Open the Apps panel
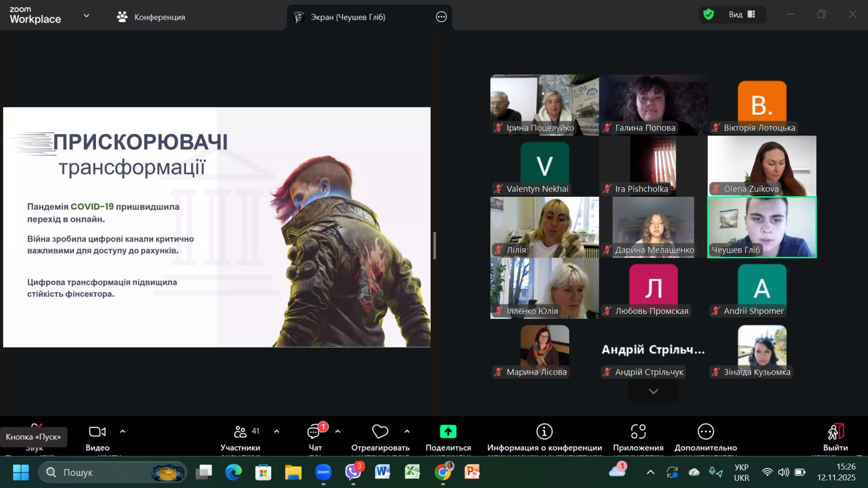The width and height of the screenshot is (868, 488). pyautogui.click(x=638, y=432)
